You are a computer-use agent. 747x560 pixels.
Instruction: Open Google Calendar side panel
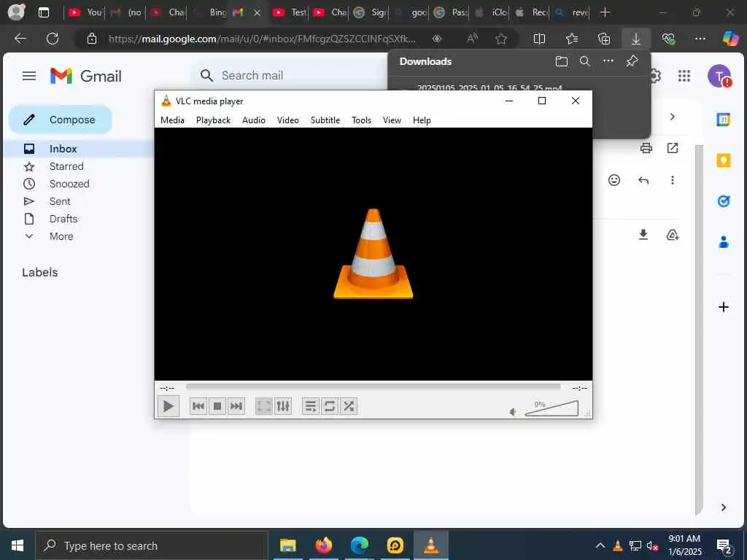(724, 120)
